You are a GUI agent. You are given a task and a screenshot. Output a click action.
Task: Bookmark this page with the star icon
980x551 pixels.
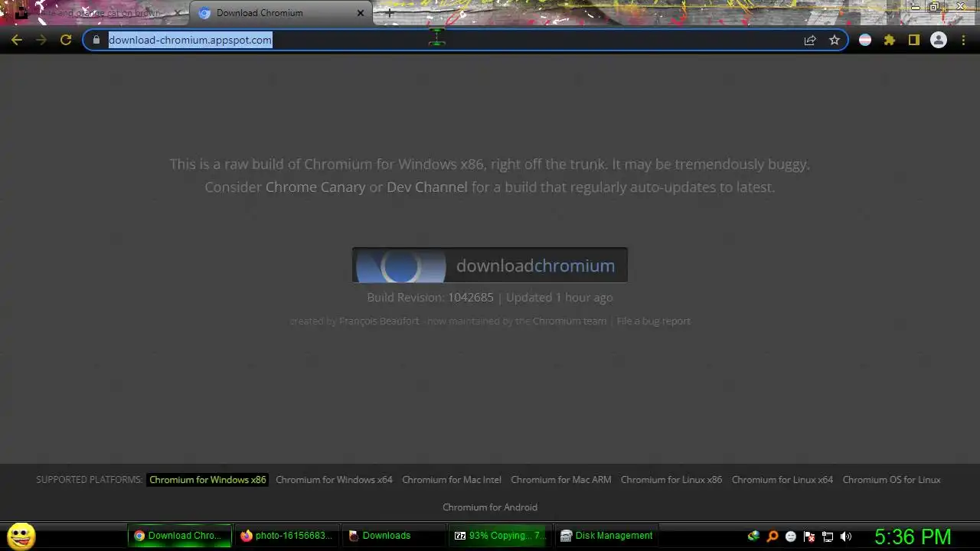click(835, 40)
